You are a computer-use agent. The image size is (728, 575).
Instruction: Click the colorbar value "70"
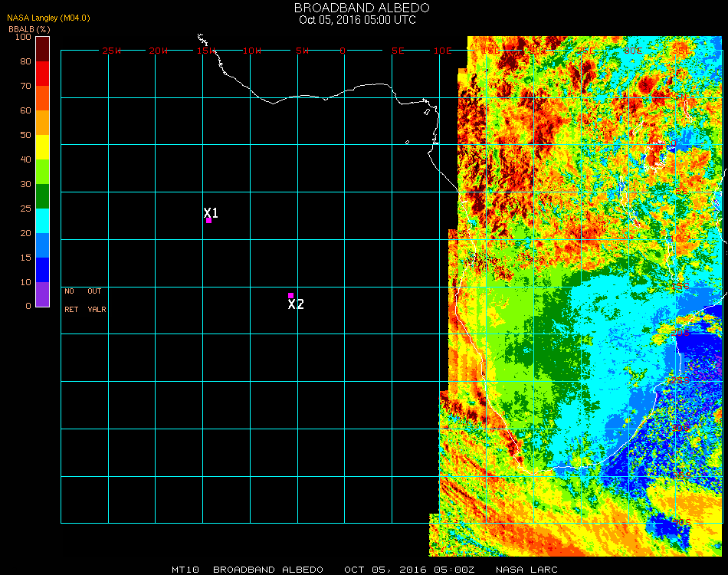pyautogui.click(x=25, y=86)
